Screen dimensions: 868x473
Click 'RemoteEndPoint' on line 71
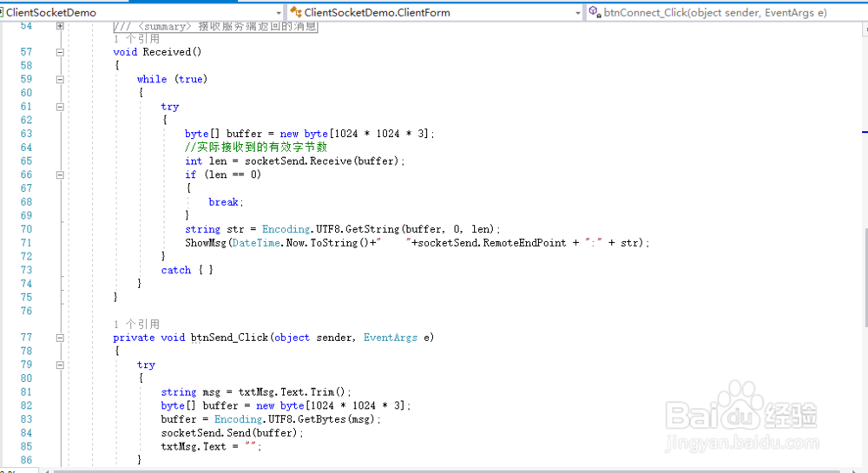524,243
